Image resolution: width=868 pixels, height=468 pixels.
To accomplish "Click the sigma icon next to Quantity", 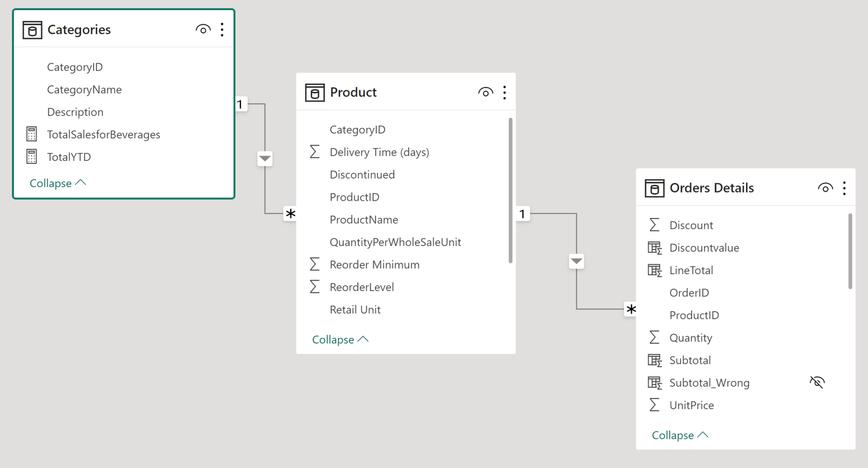I will 654,337.
